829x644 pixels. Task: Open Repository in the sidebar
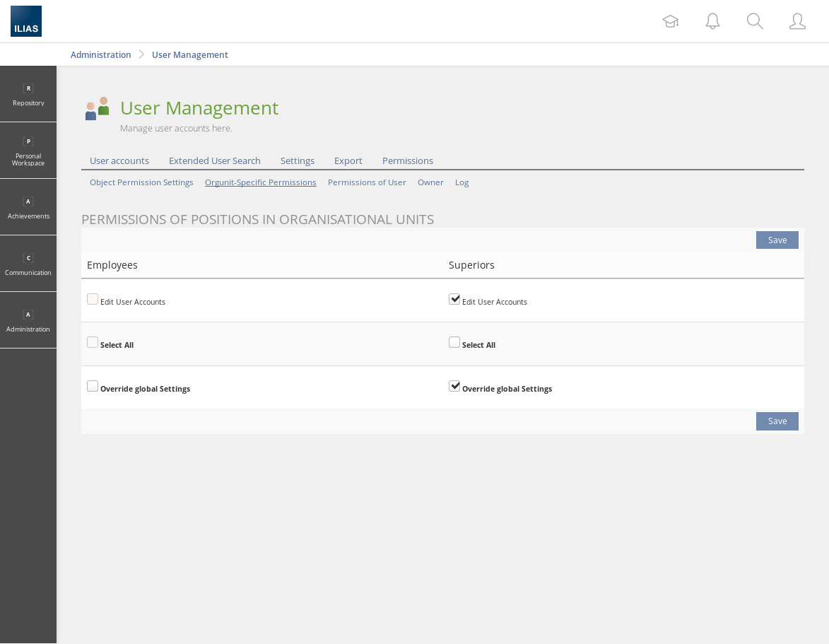[28, 94]
